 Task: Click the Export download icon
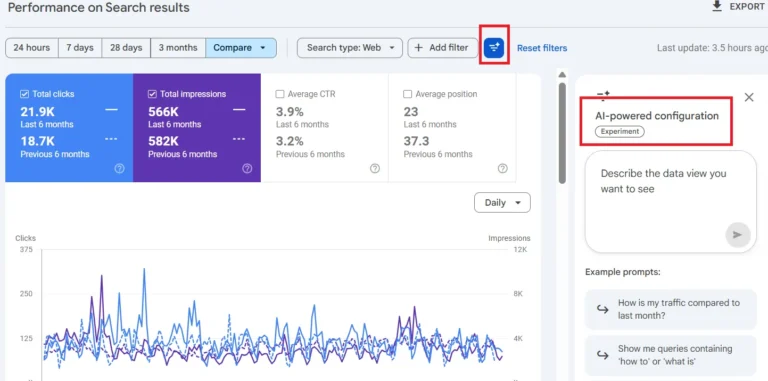[x=717, y=6]
